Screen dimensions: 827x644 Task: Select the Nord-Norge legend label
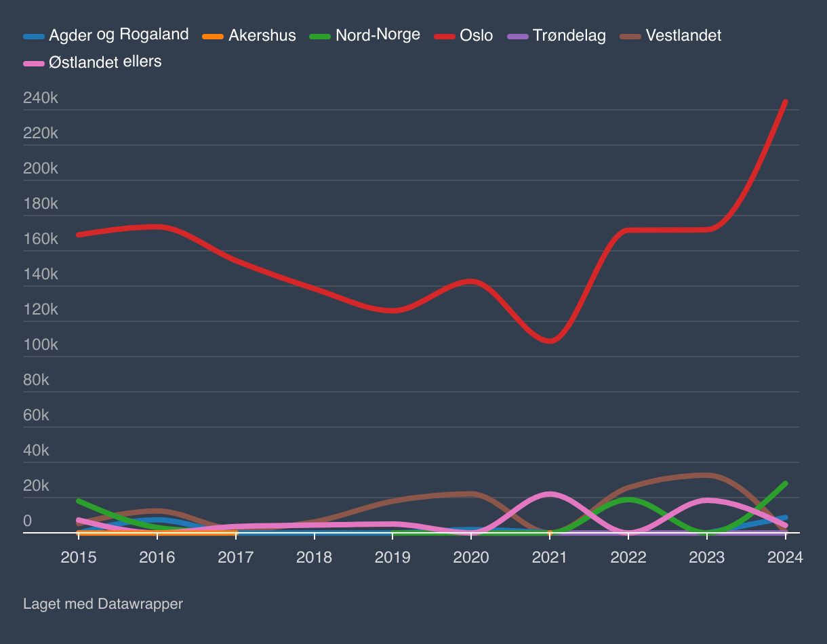point(378,35)
